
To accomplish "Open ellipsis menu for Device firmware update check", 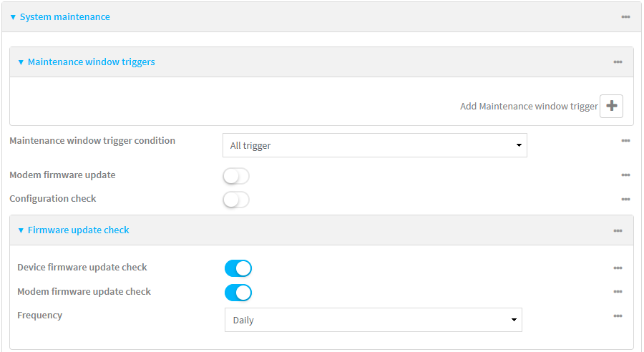I will coord(618,268).
